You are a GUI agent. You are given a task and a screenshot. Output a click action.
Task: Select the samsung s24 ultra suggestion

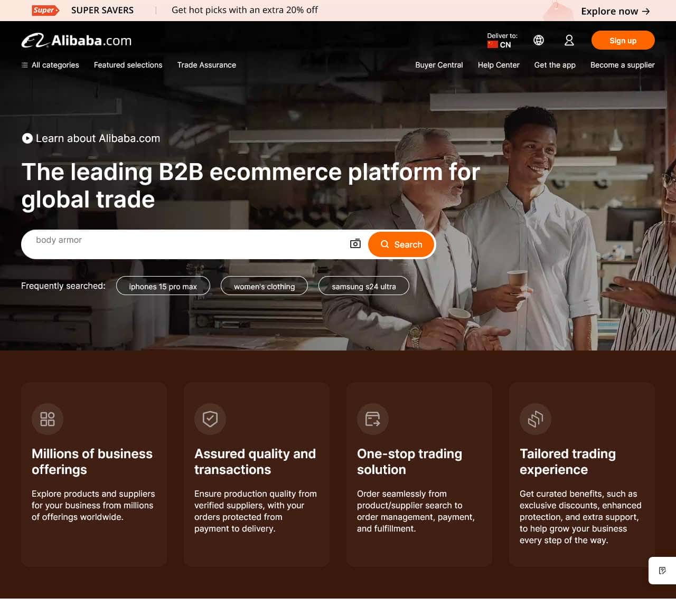coord(364,286)
